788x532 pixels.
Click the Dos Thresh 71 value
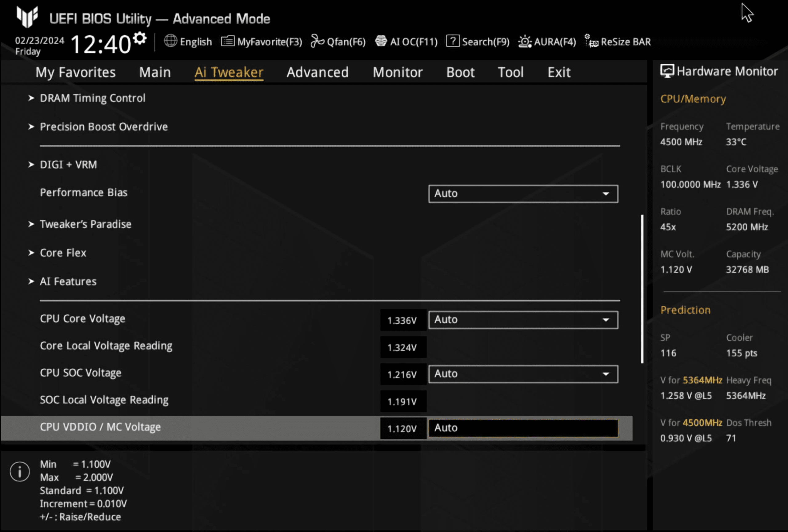731,438
